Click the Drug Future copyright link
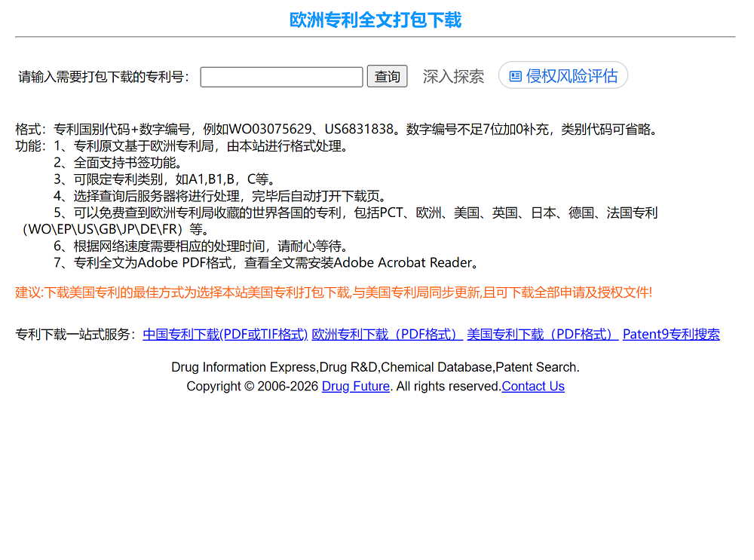 pos(355,386)
